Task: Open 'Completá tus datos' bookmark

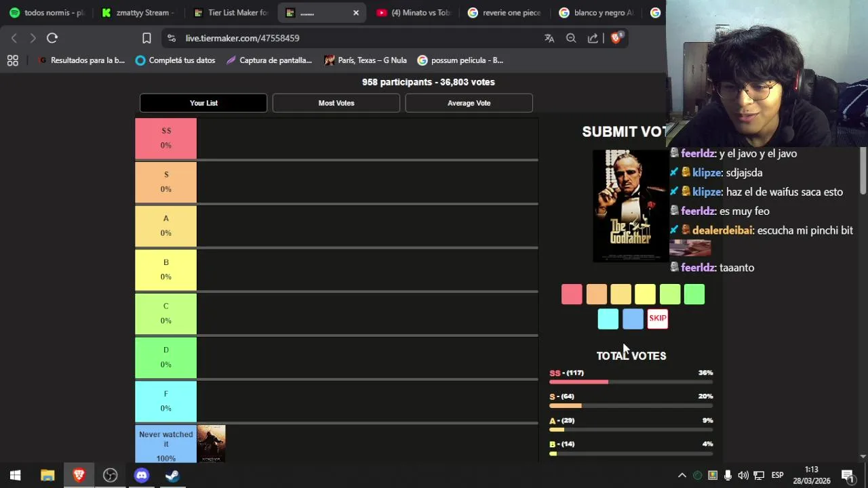Action: pos(175,60)
